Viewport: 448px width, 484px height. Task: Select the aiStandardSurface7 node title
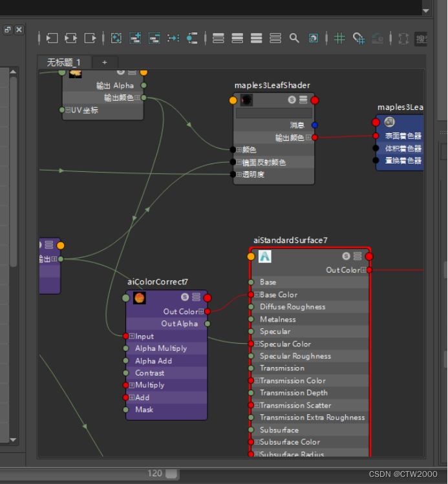(x=290, y=240)
